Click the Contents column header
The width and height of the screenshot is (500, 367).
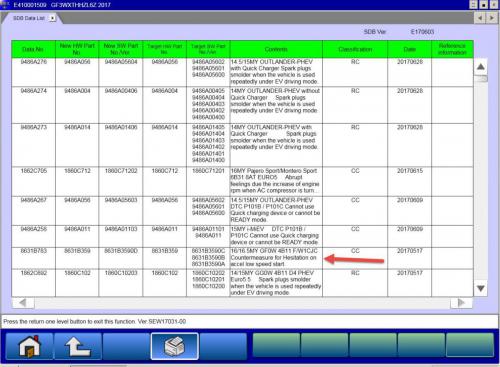click(276, 49)
